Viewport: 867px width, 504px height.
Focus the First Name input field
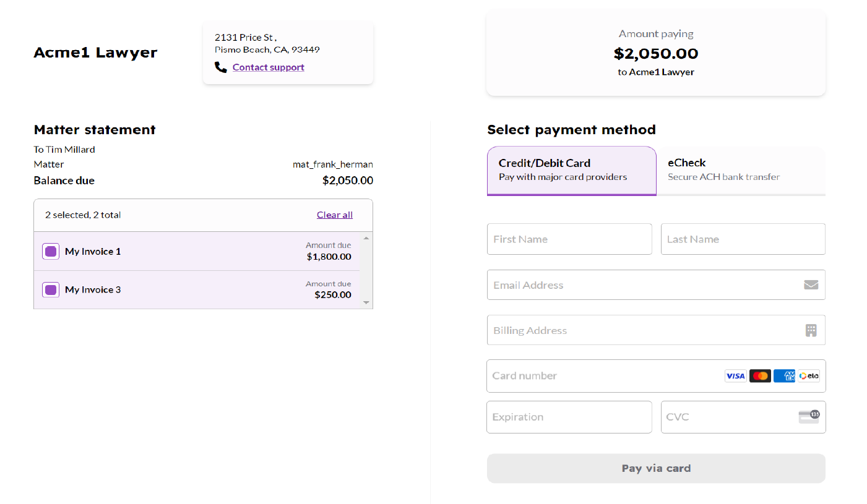coord(569,239)
